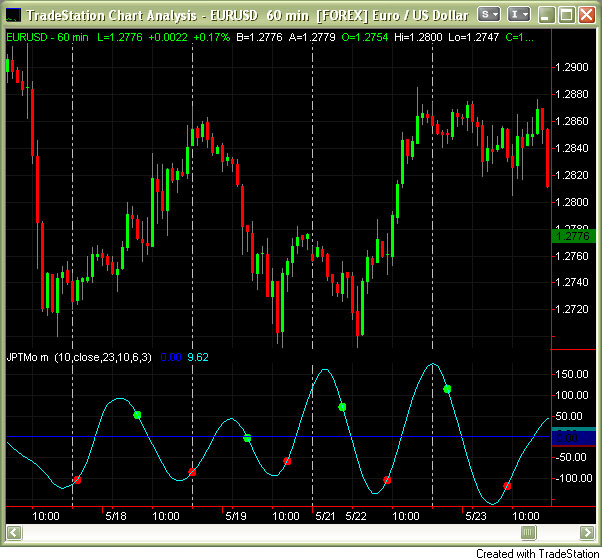This screenshot has height=560, width=602.
Task: Click the 1.2900 price axis label
Action: coord(572,67)
